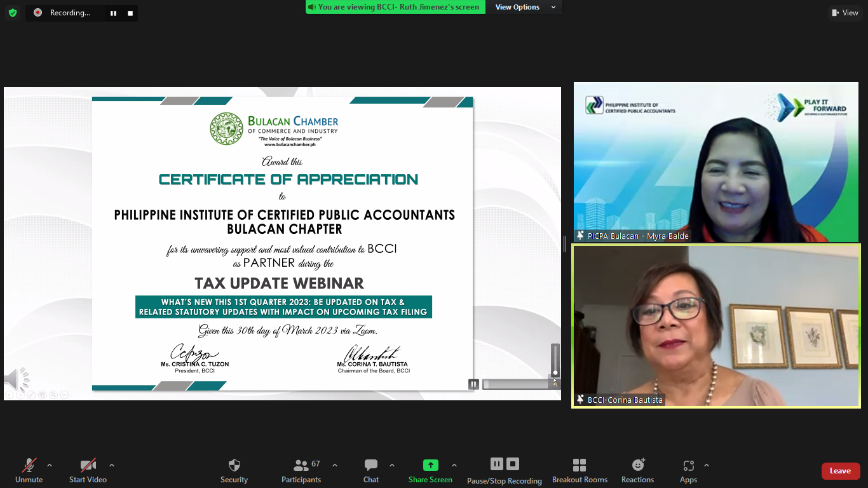Click the Ms. CORINA T. BAUTISTA name
The width and height of the screenshot is (868, 488).
click(372, 364)
